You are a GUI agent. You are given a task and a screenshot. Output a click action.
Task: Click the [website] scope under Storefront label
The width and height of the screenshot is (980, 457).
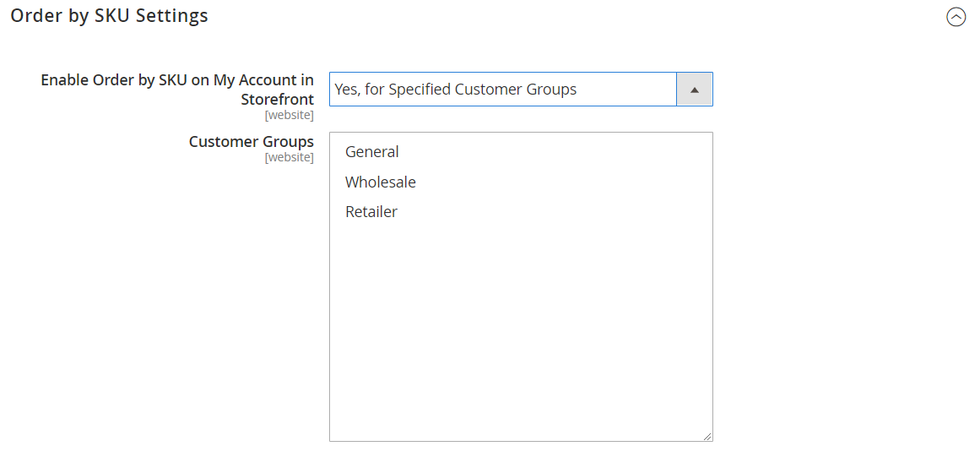tap(289, 115)
